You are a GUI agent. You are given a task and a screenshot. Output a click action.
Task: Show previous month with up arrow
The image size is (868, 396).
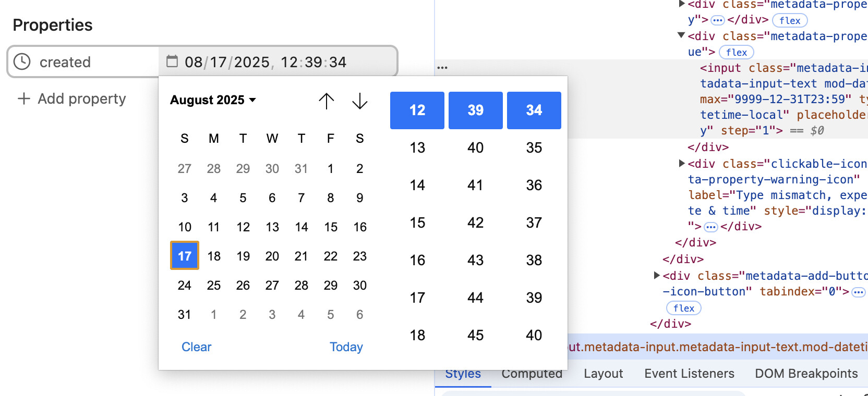[327, 101]
